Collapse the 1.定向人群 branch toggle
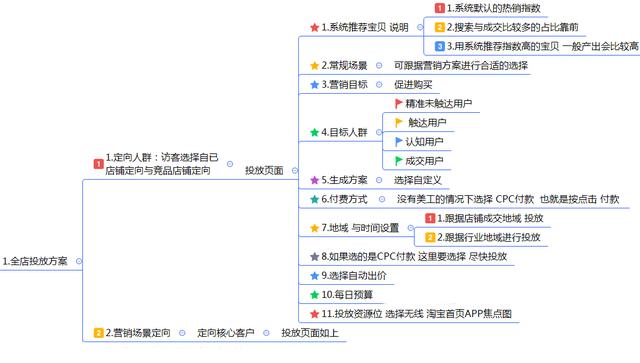 (230, 164)
